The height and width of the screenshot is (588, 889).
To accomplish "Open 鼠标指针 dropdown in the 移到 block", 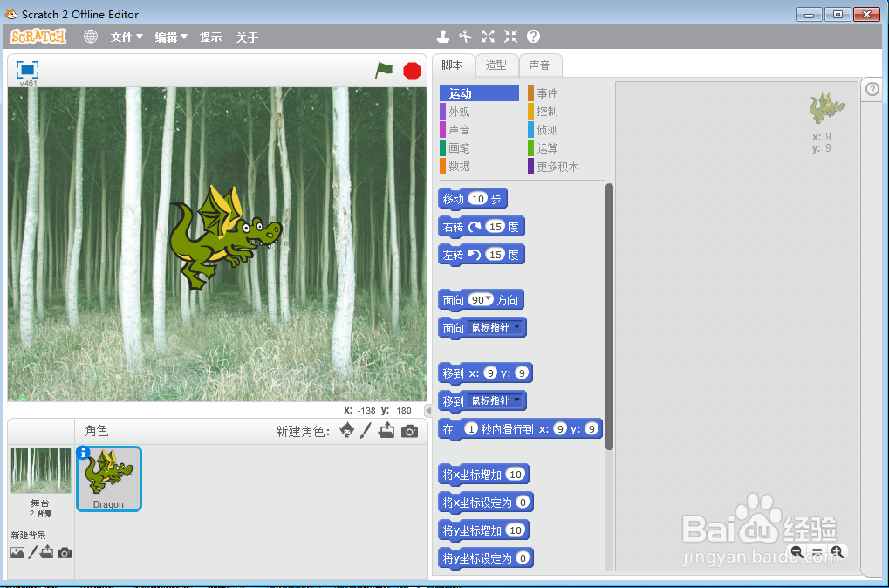I will tap(496, 400).
